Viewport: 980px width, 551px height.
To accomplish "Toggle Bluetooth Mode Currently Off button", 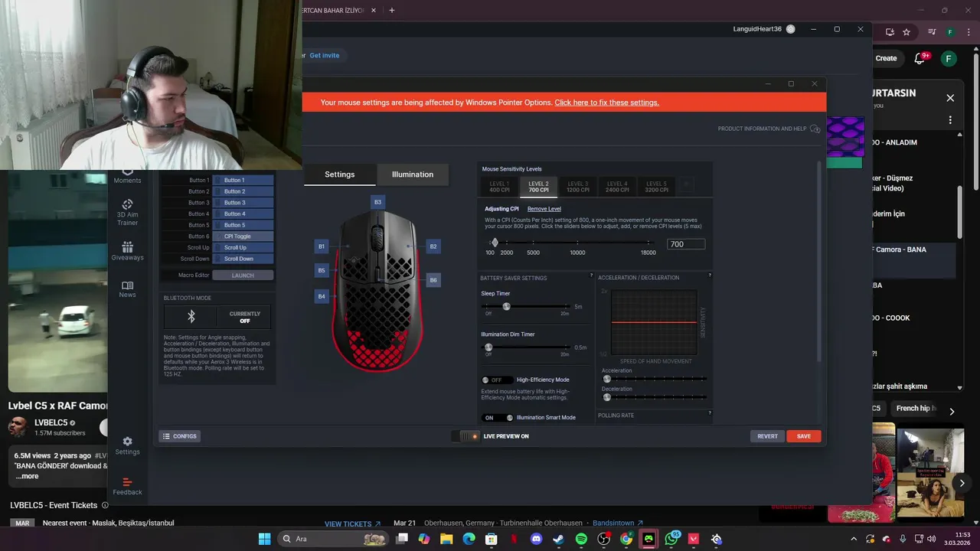I will pos(245,317).
